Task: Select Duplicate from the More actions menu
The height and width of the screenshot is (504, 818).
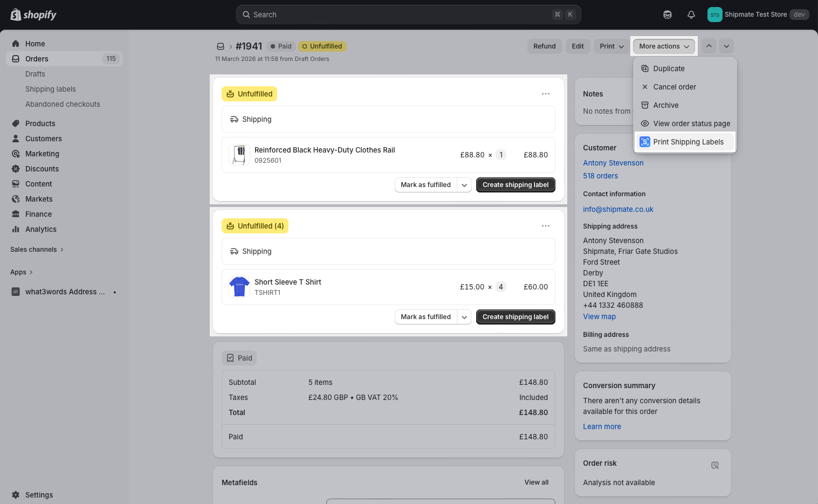Action: (669, 68)
